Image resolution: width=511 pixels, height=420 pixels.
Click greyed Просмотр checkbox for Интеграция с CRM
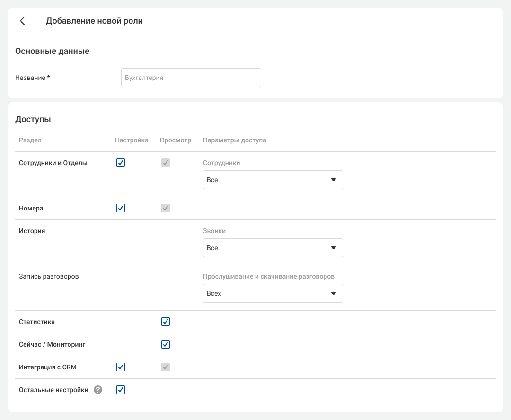tap(166, 367)
